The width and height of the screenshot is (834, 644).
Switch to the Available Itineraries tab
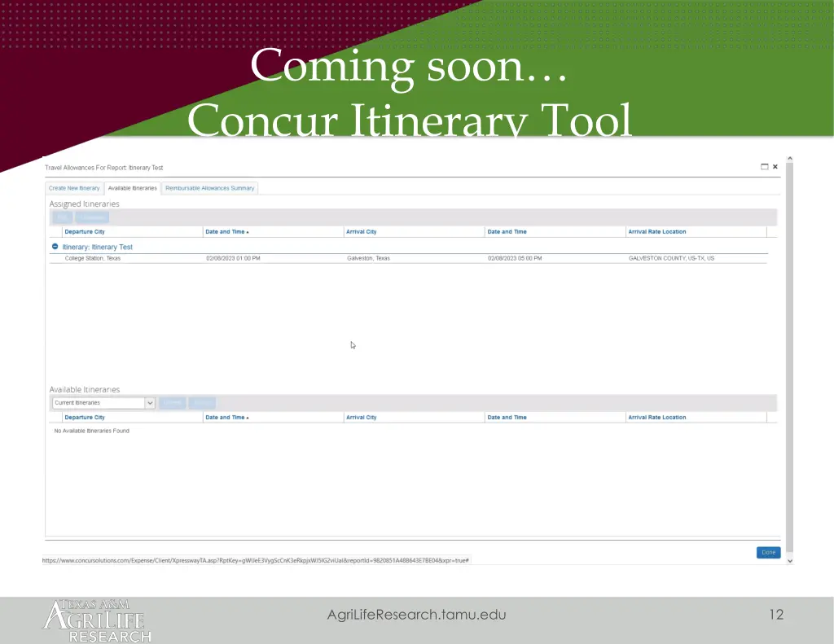tap(133, 188)
